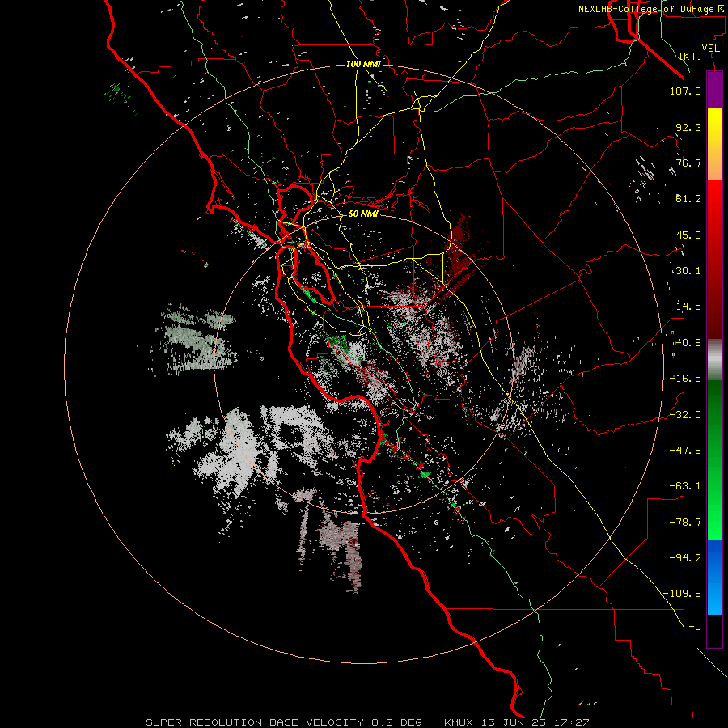This screenshot has width=728, height=728.
Task: Select the -109.8 legend value
Action: pyautogui.click(x=683, y=594)
